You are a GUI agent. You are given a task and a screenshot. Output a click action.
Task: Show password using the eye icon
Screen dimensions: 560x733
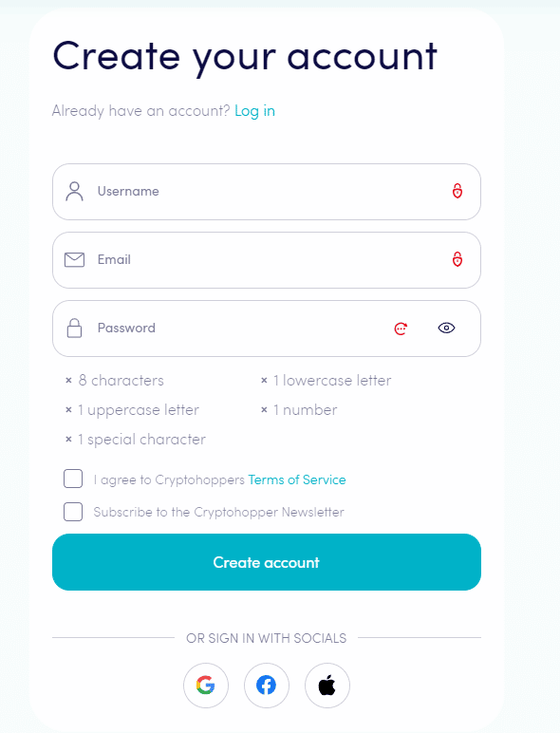coord(446,329)
